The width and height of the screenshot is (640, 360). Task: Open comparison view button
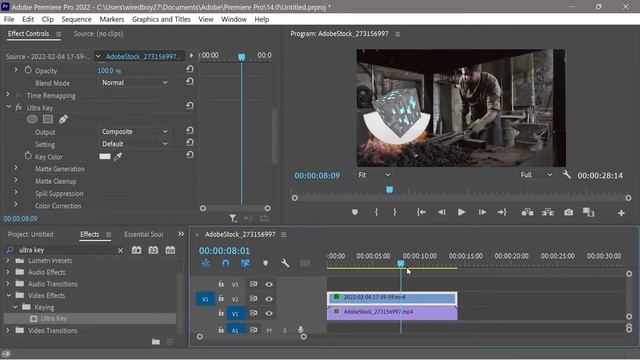[588, 212]
